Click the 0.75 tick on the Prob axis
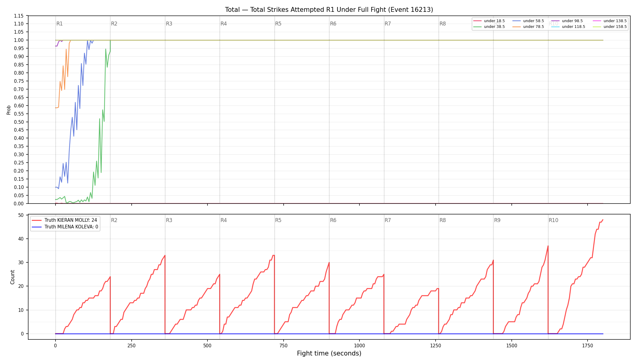Viewport: 637px width, 364px height. (x=19, y=81)
